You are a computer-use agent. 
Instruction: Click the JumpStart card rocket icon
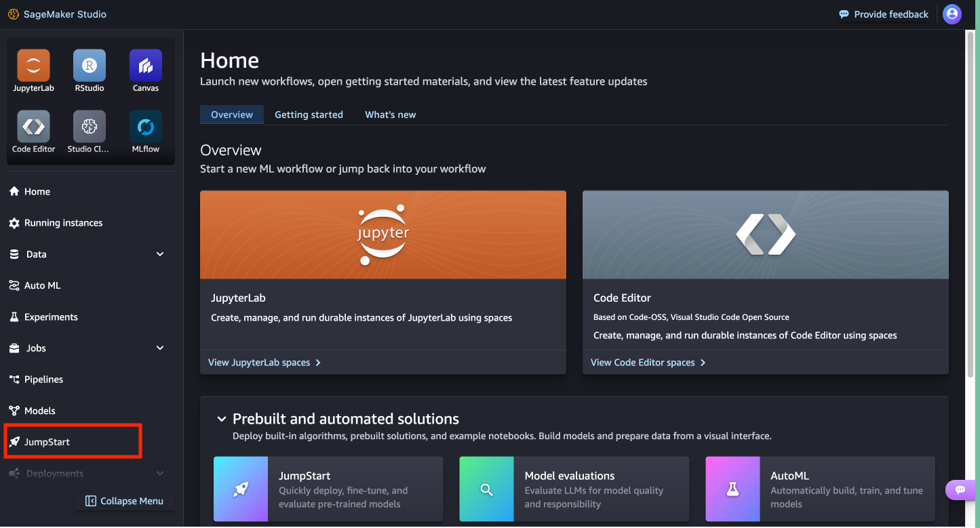[241, 490]
